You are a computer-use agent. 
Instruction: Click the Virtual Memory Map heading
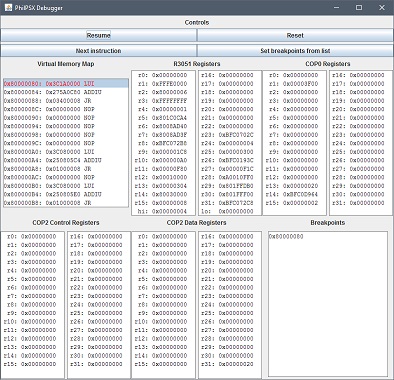click(x=66, y=64)
